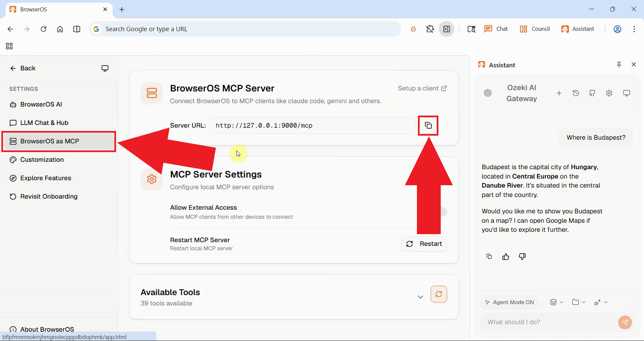This screenshot has height=341, width=644.
Task: Open the chat history in the Assistant
Action: click(x=576, y=93)
